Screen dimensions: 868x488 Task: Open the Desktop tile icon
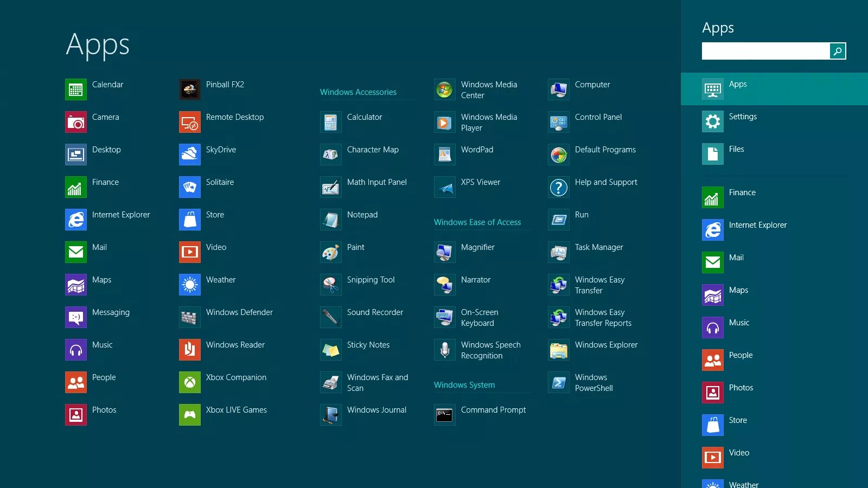click(x=76, y=155)
